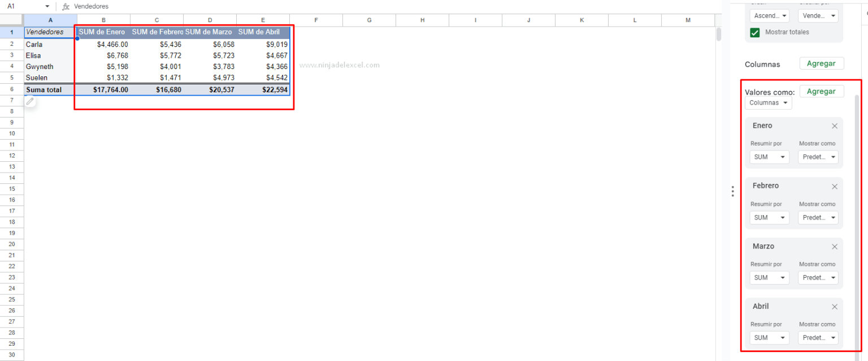The width and height of the screenshot is (868, 361).
Task: Open the Ascendente order dropdown
Action: click(769, 15)
